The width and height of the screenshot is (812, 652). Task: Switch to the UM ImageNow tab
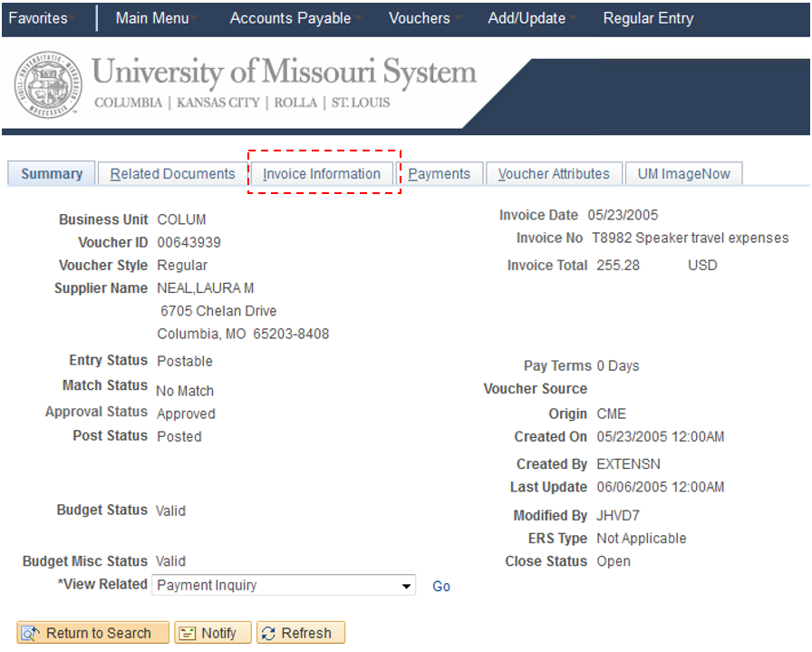683,173
